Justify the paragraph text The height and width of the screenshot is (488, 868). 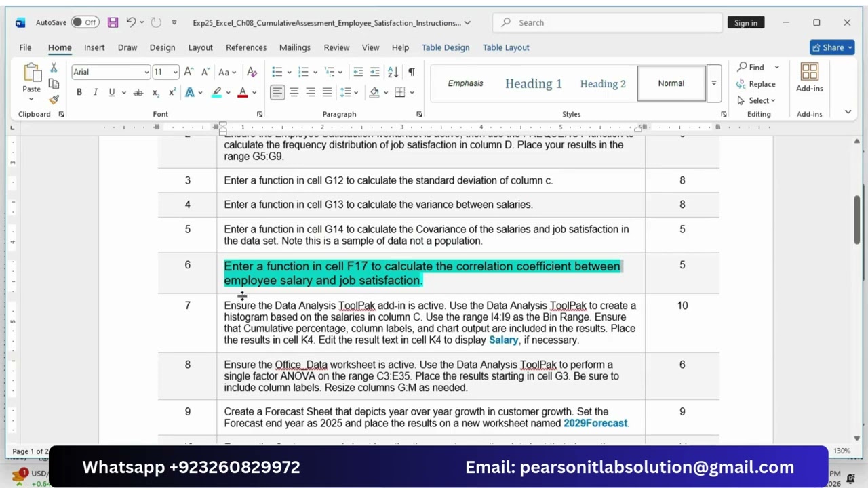pyautogui.click(x=327, y=92)
